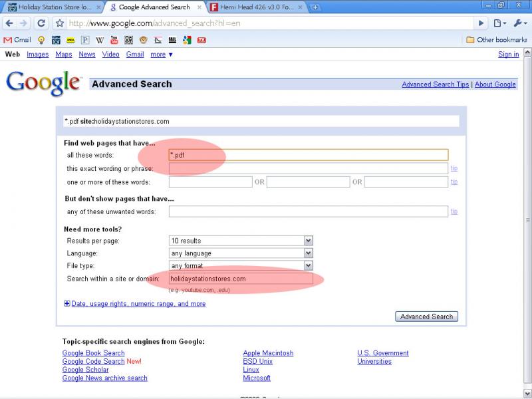Open the YouTube bookmark icon
This screenshot has height=399, width=532.
click(114, 40)
